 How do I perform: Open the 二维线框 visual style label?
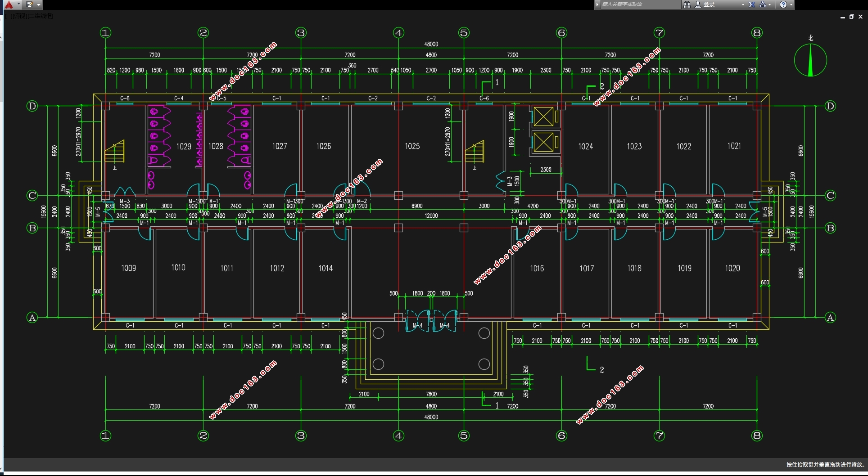(41, 16)
